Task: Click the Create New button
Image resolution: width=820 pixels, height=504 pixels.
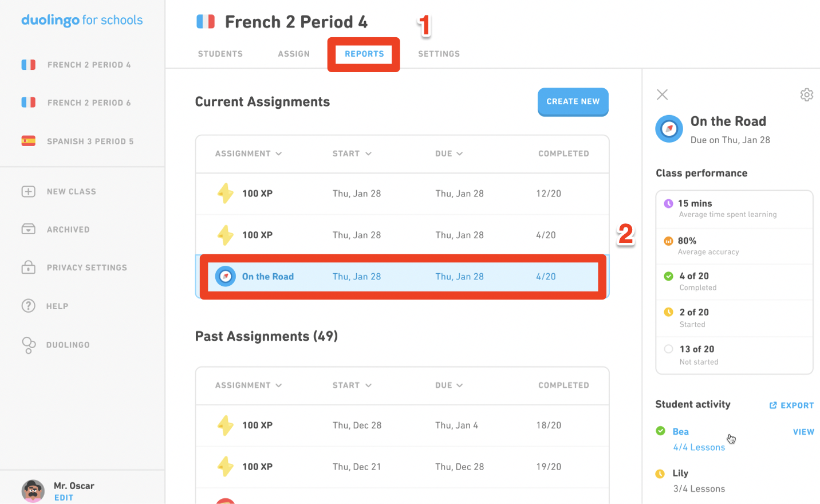Action: (x=573, y=101)
